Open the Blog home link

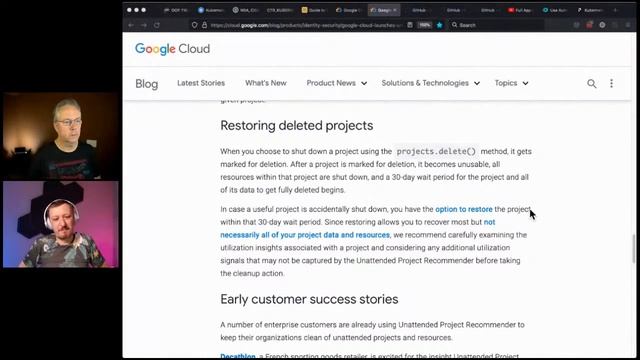click(147, 84)
